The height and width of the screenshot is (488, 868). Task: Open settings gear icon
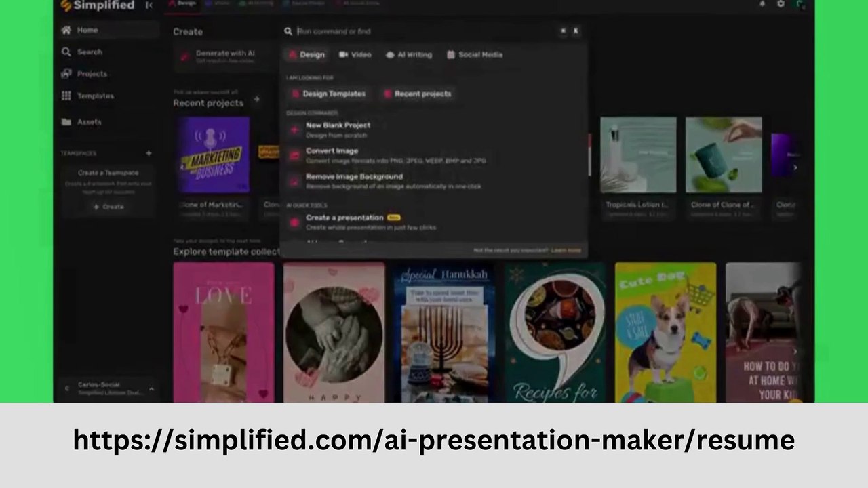click(x=781, y=4)
